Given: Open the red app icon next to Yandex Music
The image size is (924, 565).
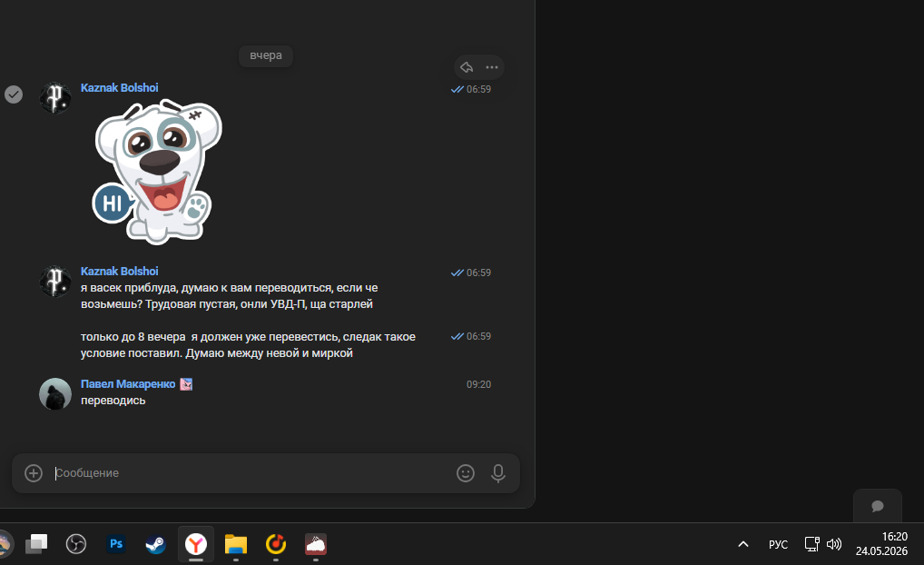Looking at the screenshot, I should click(x=316, y=544).
